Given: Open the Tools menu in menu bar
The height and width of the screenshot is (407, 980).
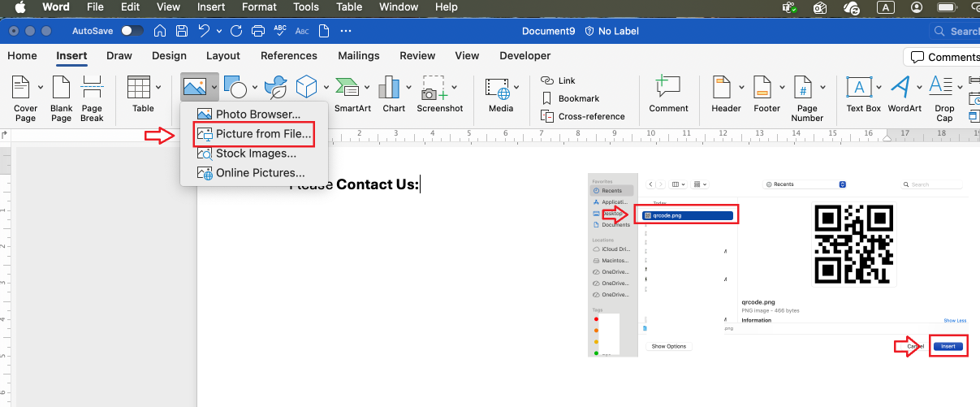Looking at the screenshot, I should pyautogui.click(x=306, y=7).
